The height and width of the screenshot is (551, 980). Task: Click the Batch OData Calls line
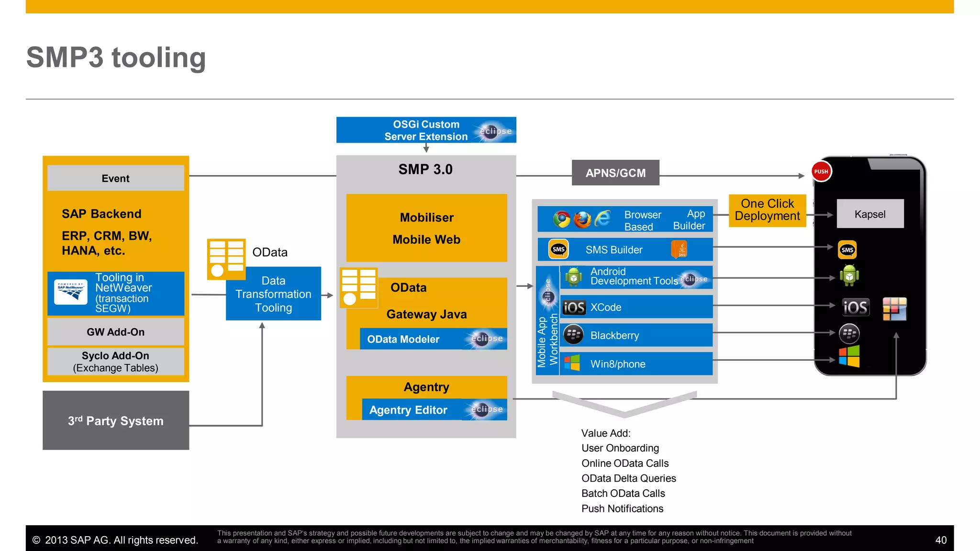(623, 493)
